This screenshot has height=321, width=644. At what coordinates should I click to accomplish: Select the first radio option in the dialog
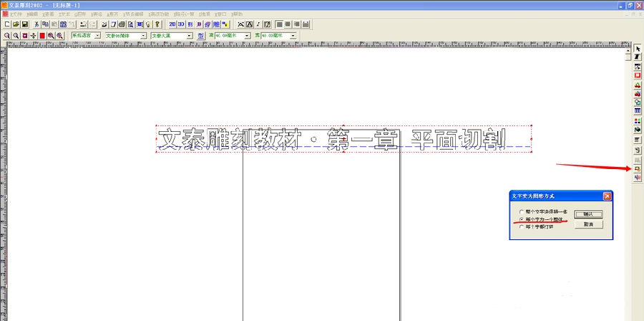tap(522, 211)
